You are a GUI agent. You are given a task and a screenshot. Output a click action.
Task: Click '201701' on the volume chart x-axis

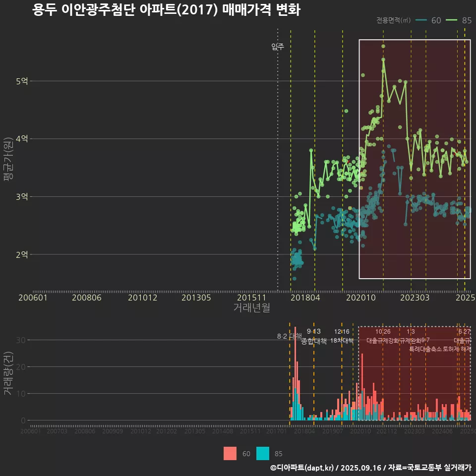(x=277, y=431)
